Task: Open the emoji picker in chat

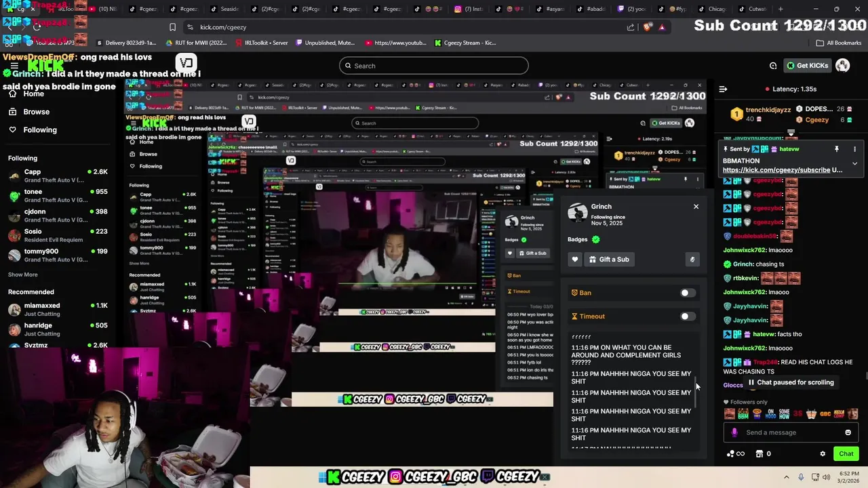Action: coord(848,432)
